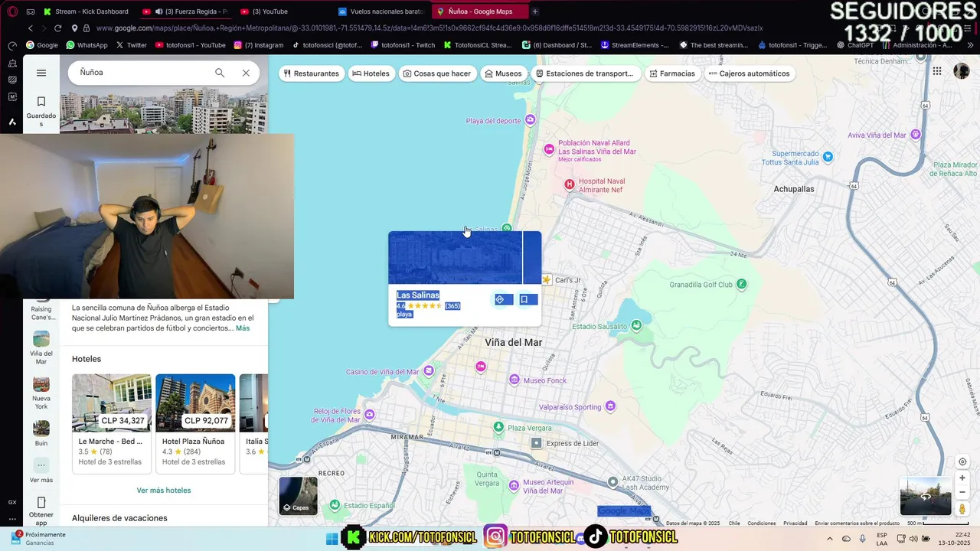The height and width of the screenshot is (551, 980).
Task: Click Obtener app sidebar button
Action: (x=41, y=511)
